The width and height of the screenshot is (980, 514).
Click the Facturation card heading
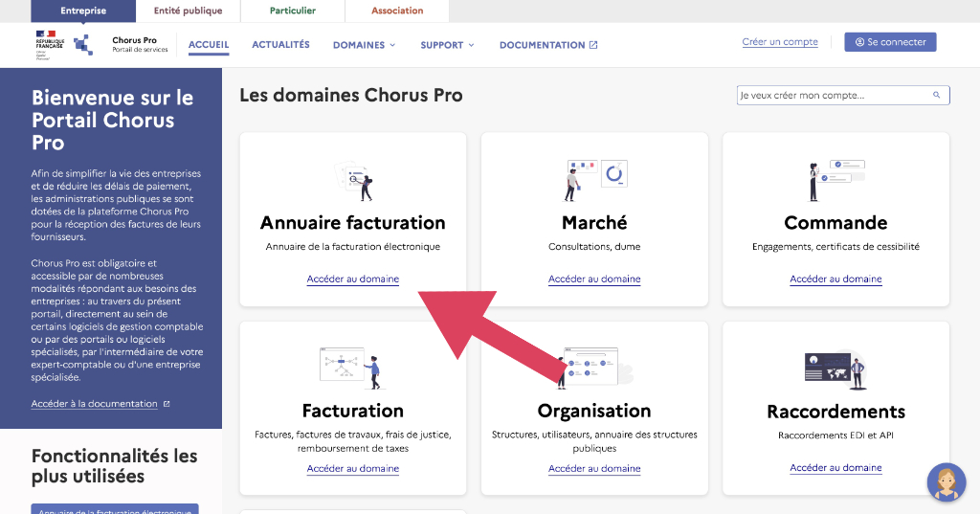353,411
